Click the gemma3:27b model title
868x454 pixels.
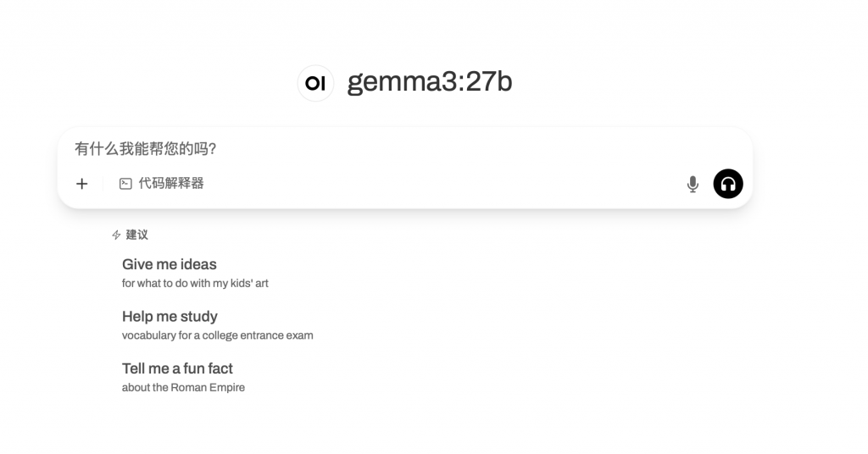[x=430, y=82]
